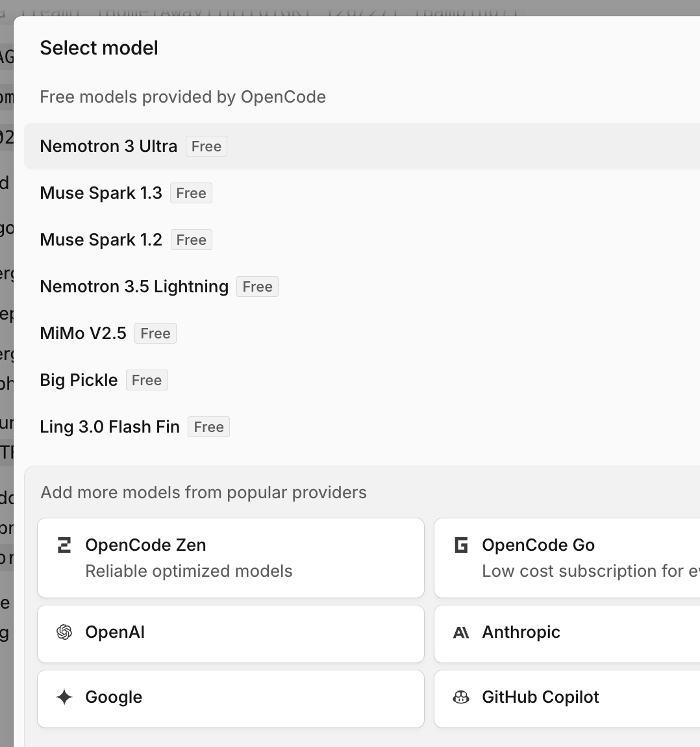Connect the Anthropic provider
The width and height of the screenshot is (700, 747).
(567, 633)
